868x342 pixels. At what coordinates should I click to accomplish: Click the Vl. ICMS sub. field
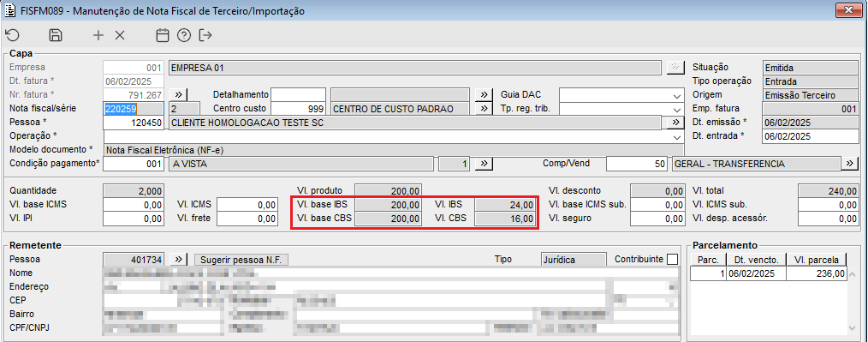point(828,205)
